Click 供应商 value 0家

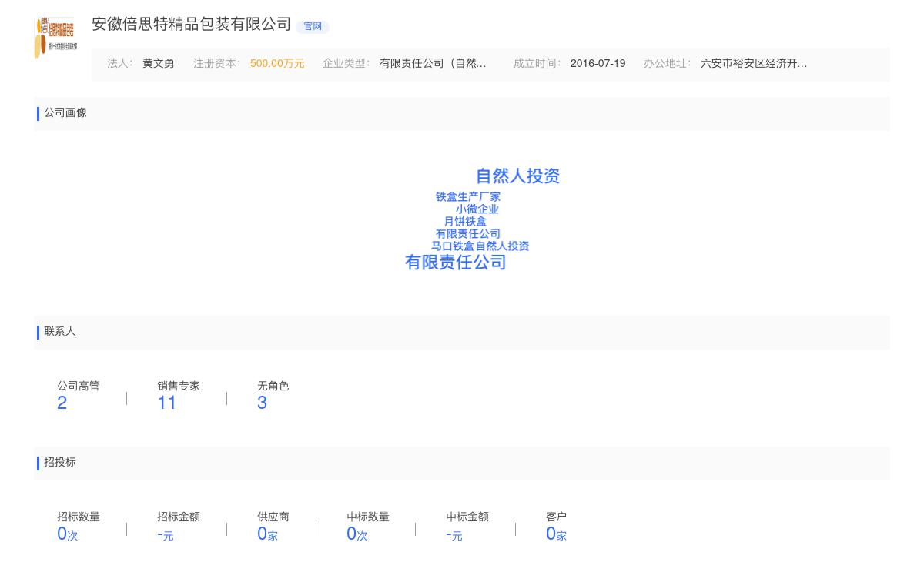tap(267, 534)
